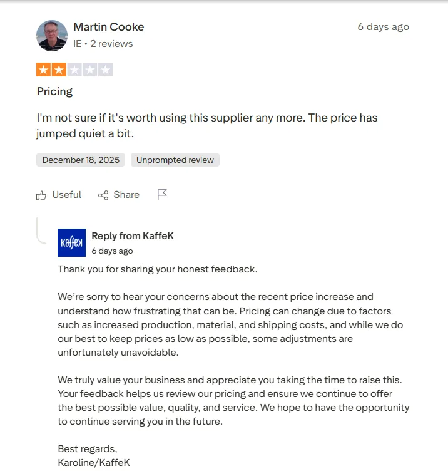Image resolution: width=448 pixels, height=476 pixels.
Task: Click the reply's '6 days ago' timestamp
Action: [x=112, y=251]
